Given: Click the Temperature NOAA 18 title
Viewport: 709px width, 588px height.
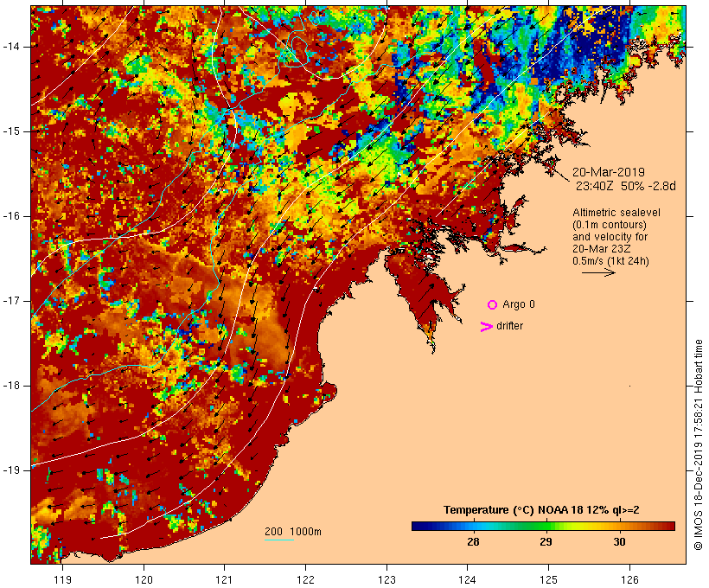Looking at the screenshot, I should pos(541,510).
